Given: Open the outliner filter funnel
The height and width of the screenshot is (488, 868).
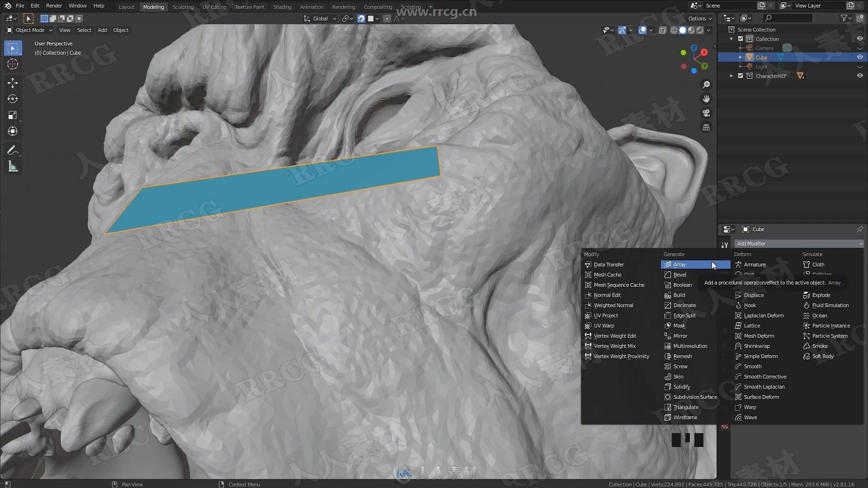Looking at the screenshot, I should pyautogui.click(x=844, y=18).
